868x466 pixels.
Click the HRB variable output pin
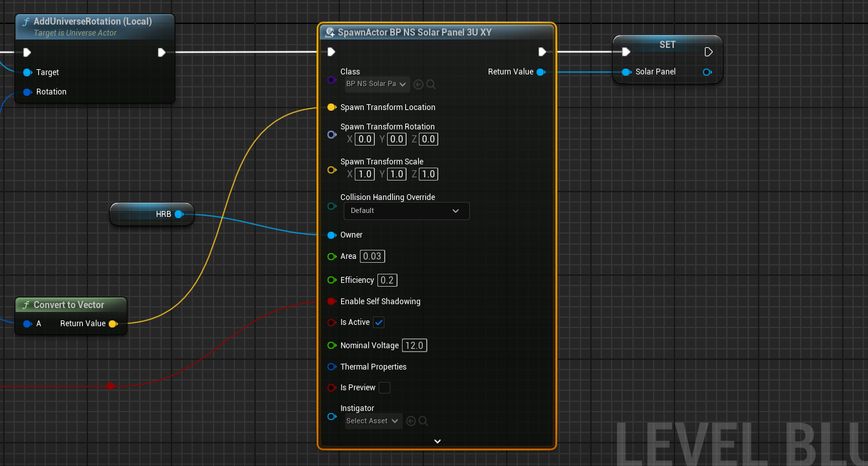[179, 214]
